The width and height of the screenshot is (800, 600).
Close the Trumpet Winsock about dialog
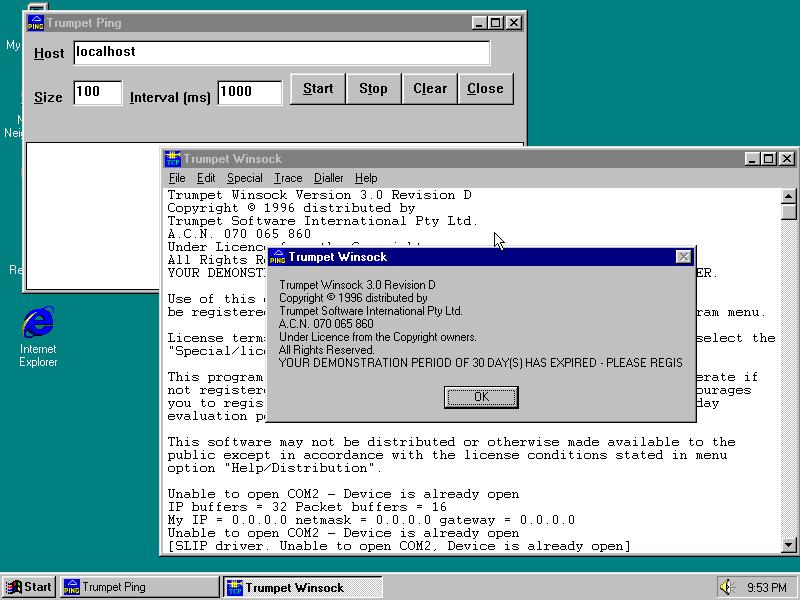pyautogui.click(x=683, y=257)
